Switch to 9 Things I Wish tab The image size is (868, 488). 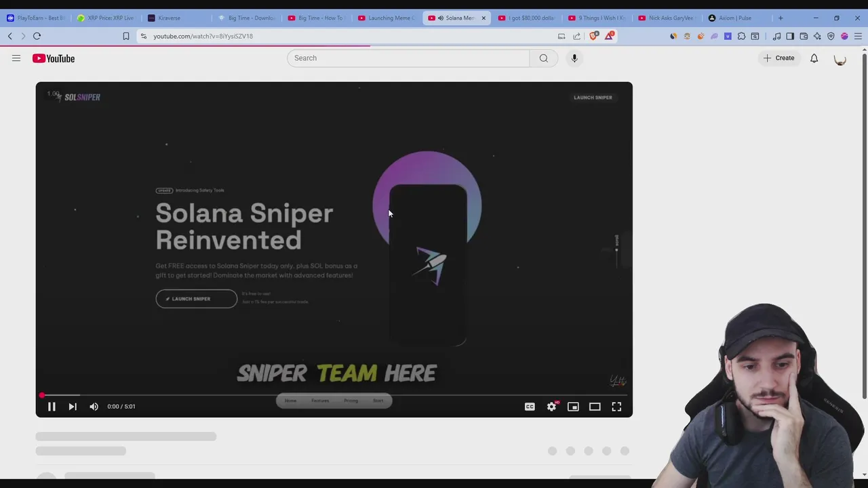[x=598, y=18]
